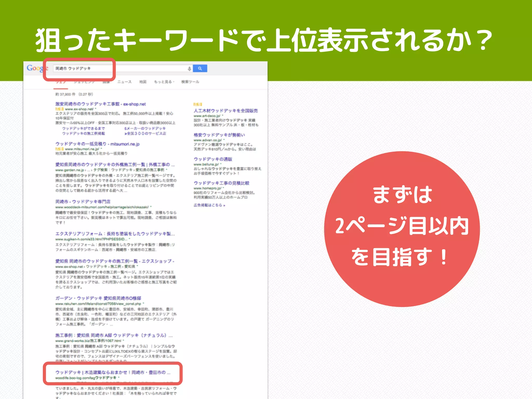Click the yellow ad badge beside www.mitsumori.ne.jp/
Screen dimensions: 532x399
click(59, 149)
